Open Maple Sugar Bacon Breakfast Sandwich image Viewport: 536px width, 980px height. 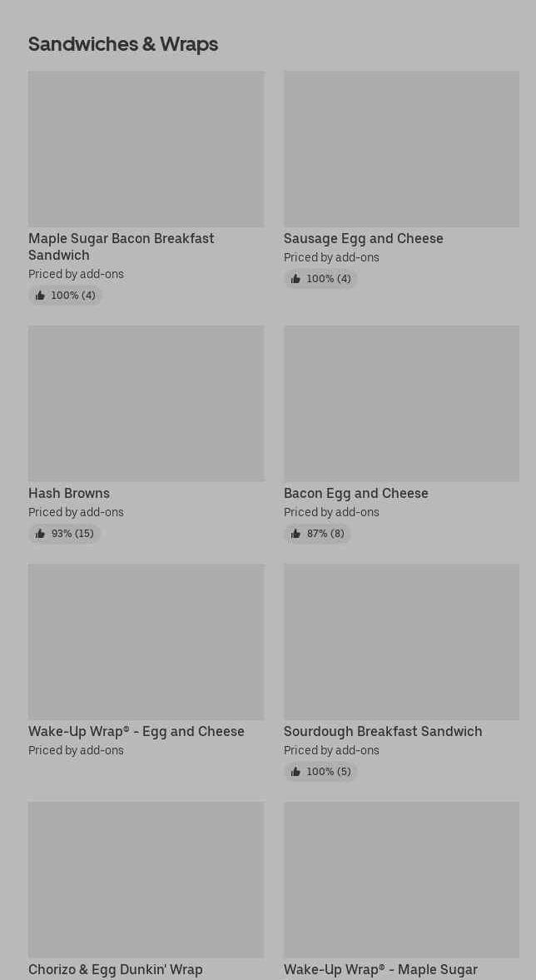146,149
